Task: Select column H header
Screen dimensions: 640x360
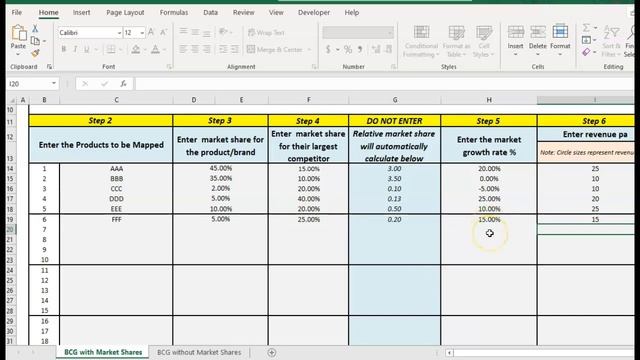Action: point(489,100)
